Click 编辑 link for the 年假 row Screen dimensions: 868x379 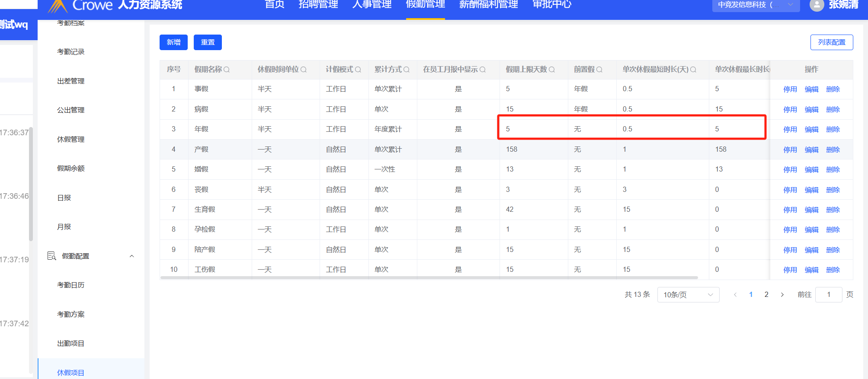811,130
